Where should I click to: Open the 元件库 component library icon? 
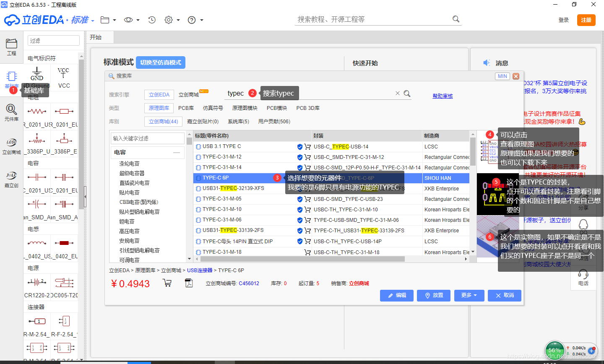[11, 112]
